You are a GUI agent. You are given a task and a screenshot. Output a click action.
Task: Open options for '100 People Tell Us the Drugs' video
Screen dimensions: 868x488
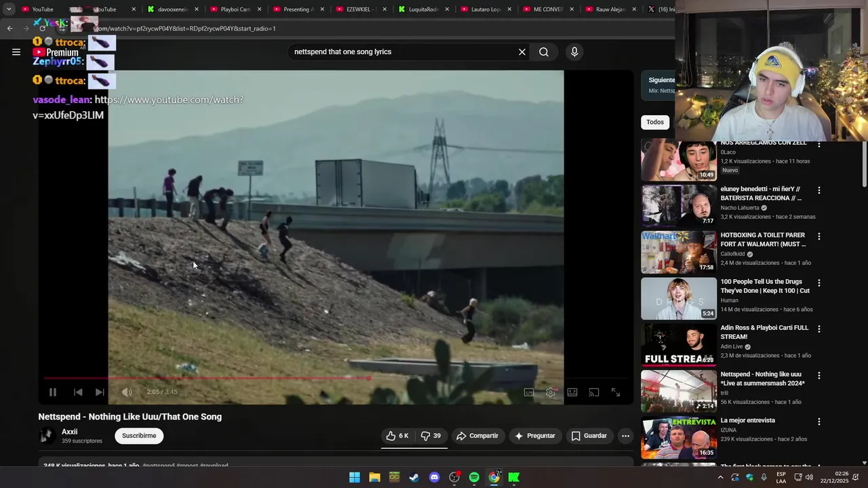click(x=818, y=283)
